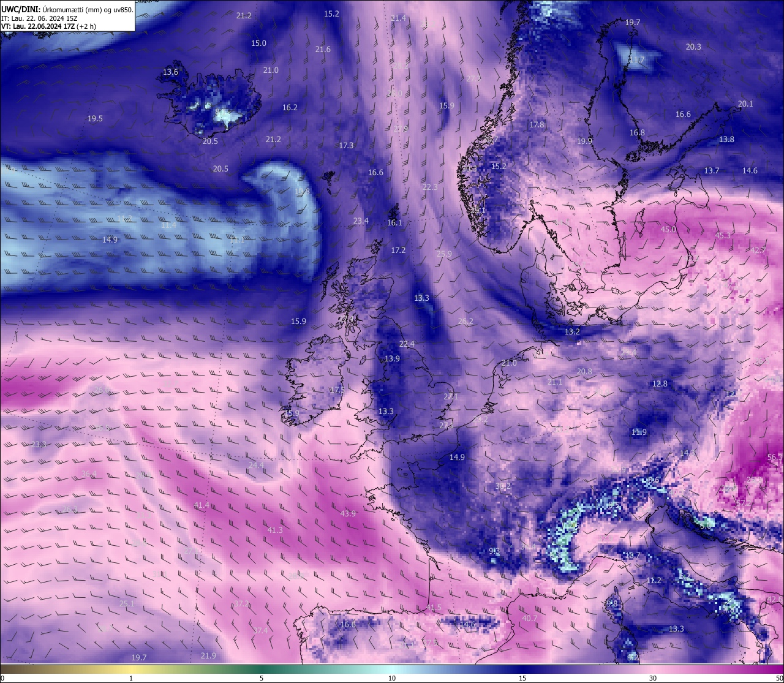Click the colorbar tick label 1
Screen dimensions: 784x683
click(131, 678)
